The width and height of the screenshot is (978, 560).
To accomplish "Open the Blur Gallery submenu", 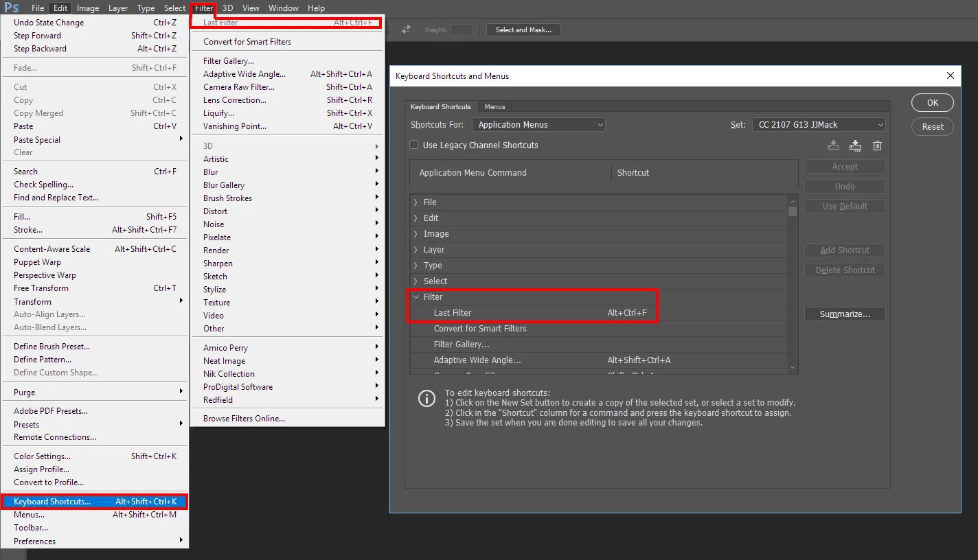I will tap(287, 185).
